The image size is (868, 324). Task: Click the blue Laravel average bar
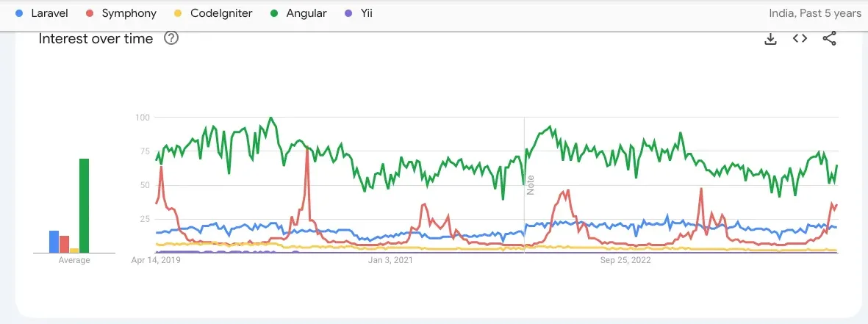coord(54,242)
